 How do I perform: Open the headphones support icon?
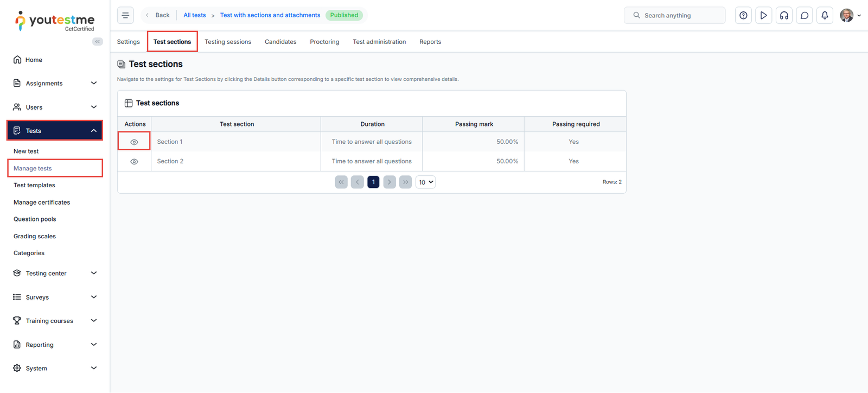[x=784, y=15]
